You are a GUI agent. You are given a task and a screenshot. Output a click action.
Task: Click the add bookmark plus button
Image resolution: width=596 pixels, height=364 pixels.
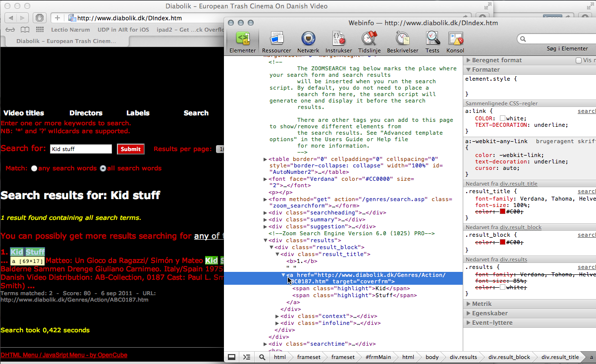click(57, 18)
